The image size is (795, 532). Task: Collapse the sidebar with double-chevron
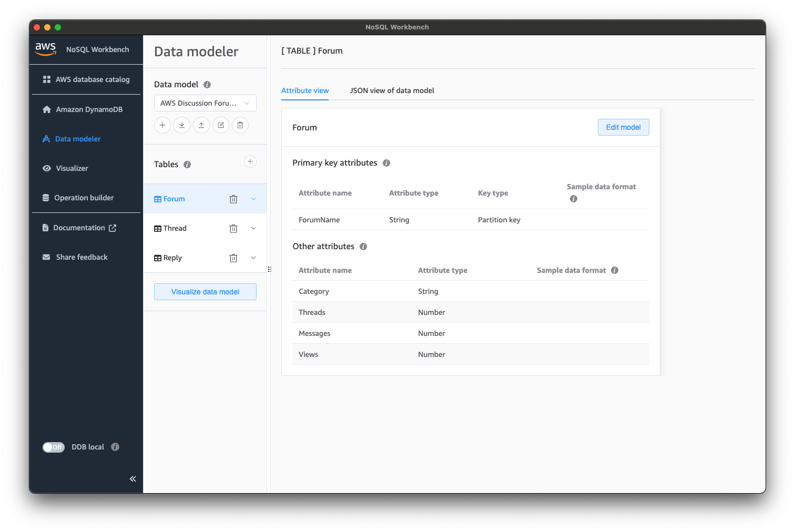point(132,479)
